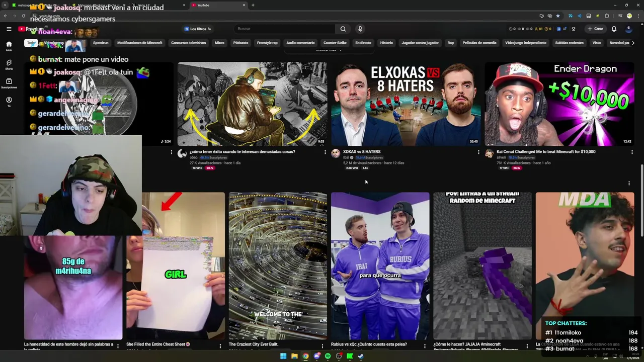This screenshot has width=644, height=362.
Task: Open video title about tener éxito
Action: tap(243, 151)
